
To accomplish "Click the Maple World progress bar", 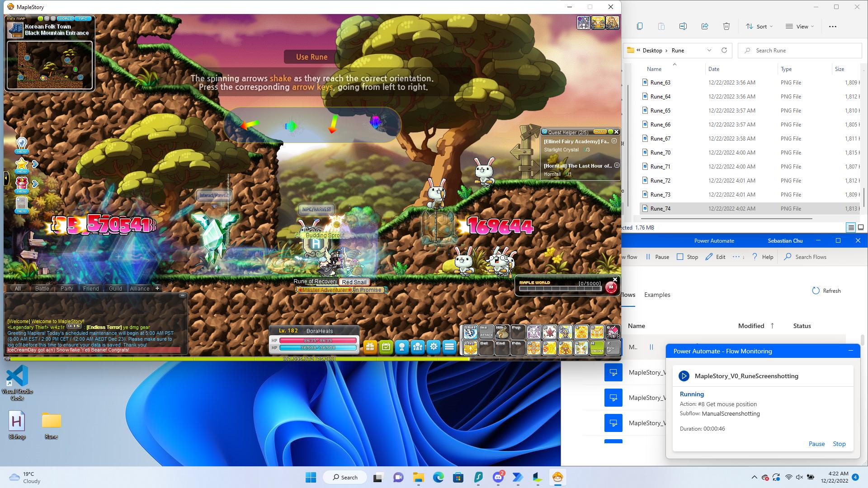I will tap(560, 288).
